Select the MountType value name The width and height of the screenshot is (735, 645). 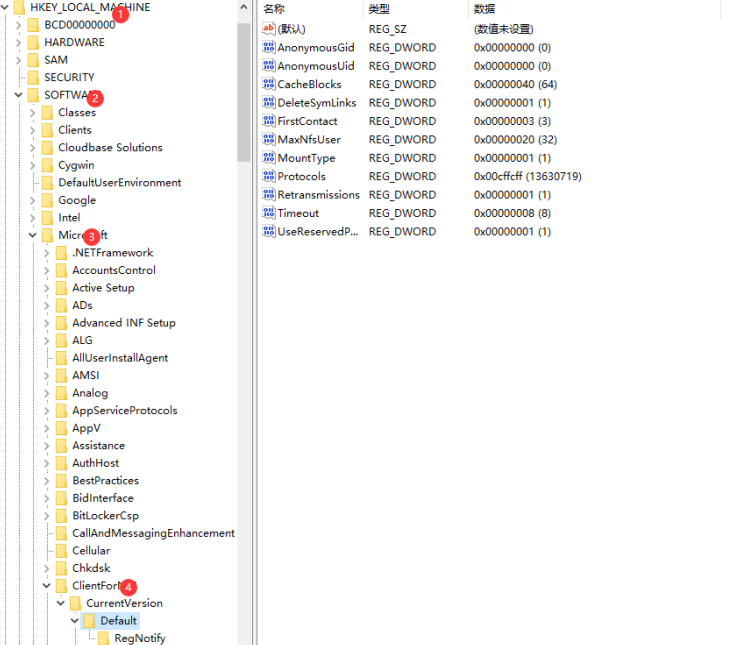(306, 158)
